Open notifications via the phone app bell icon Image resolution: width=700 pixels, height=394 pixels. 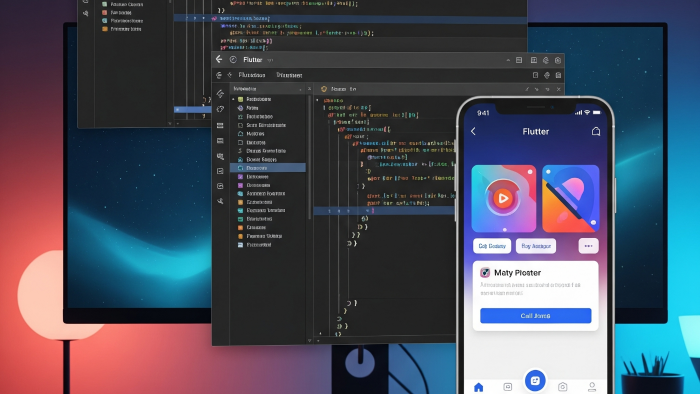[596, 131]
